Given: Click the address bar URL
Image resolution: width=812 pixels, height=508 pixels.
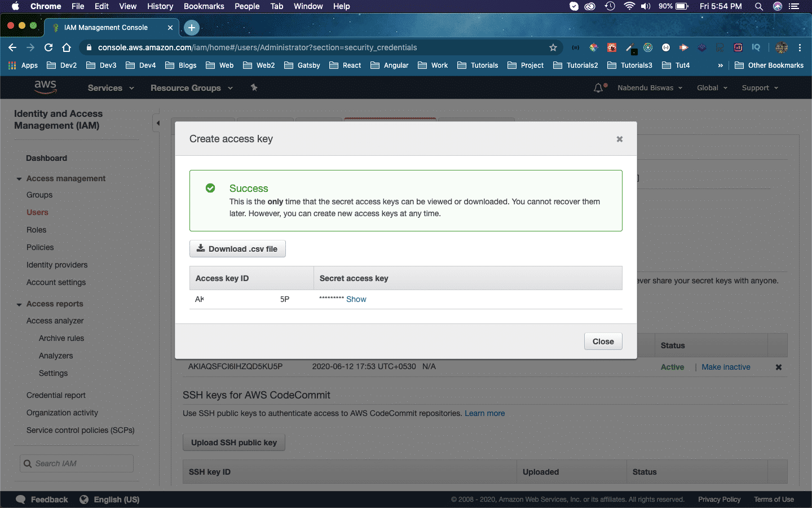Looking at the screenshot, I should [x=258, y=47].
